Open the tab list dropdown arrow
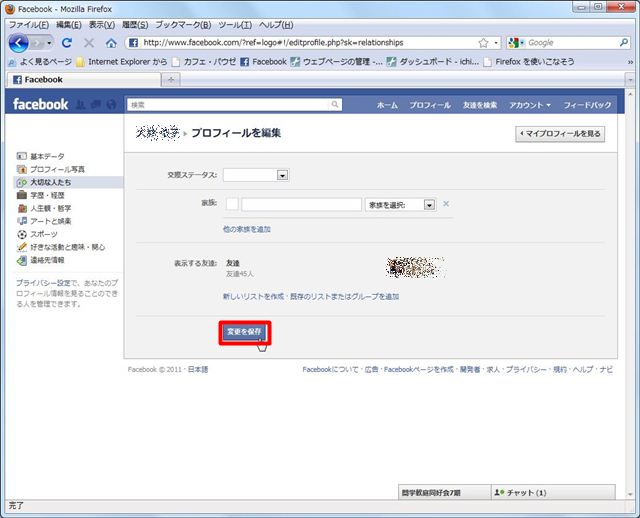The height and width of the screenshot is (518, 640). coord(630,80)
